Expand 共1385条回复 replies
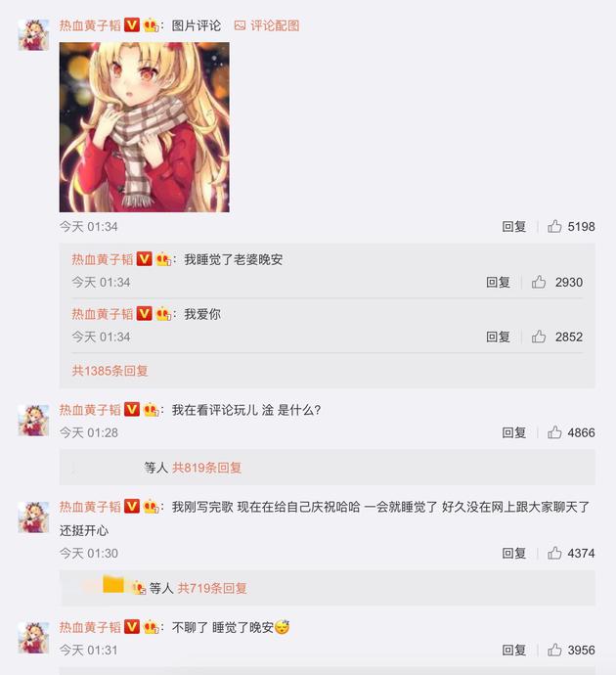 110,371
